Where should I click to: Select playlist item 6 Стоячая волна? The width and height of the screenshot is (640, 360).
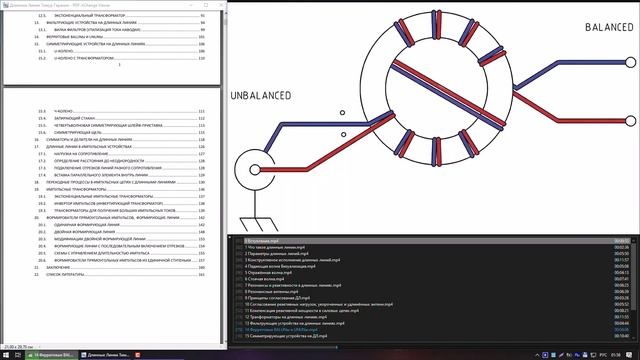tap(433, 279)
